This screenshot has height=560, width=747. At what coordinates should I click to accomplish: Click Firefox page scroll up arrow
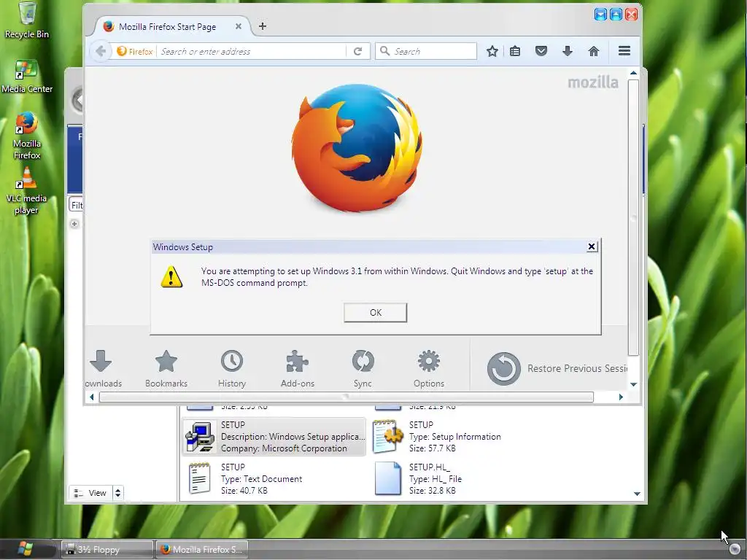(633, 73)
